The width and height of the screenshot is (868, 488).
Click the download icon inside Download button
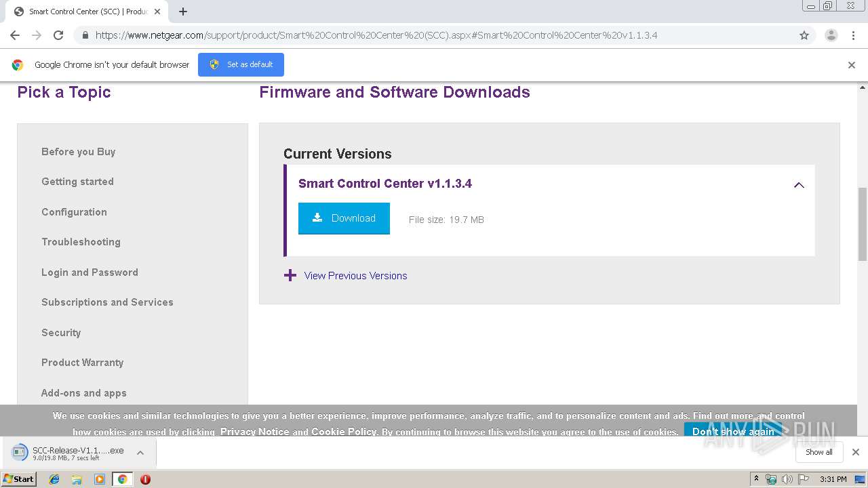(317, 218)
